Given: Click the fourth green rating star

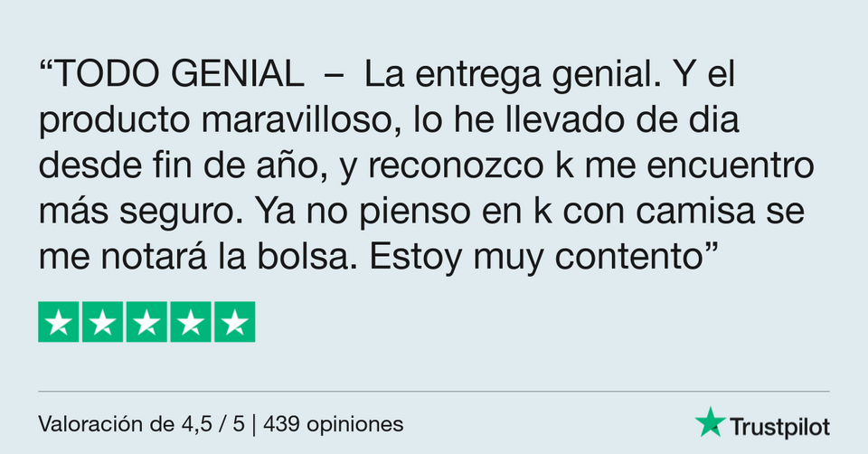Looking at the screenshot, I should (191, 322).
